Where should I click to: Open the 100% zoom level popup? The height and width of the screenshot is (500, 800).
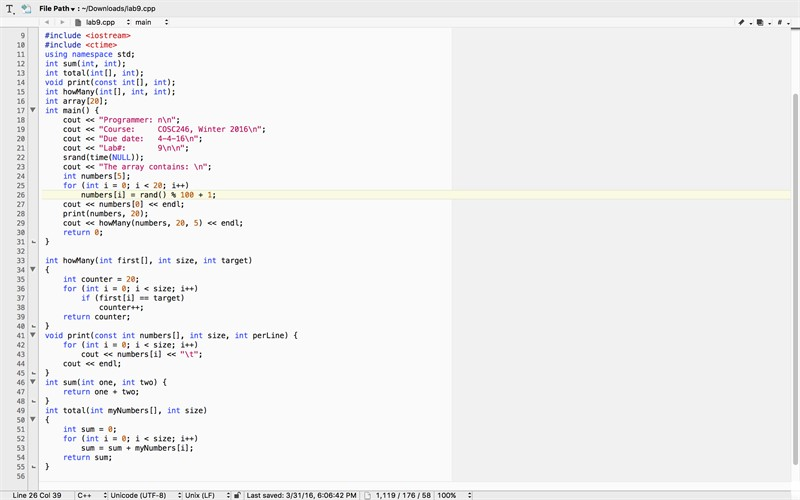454,495
